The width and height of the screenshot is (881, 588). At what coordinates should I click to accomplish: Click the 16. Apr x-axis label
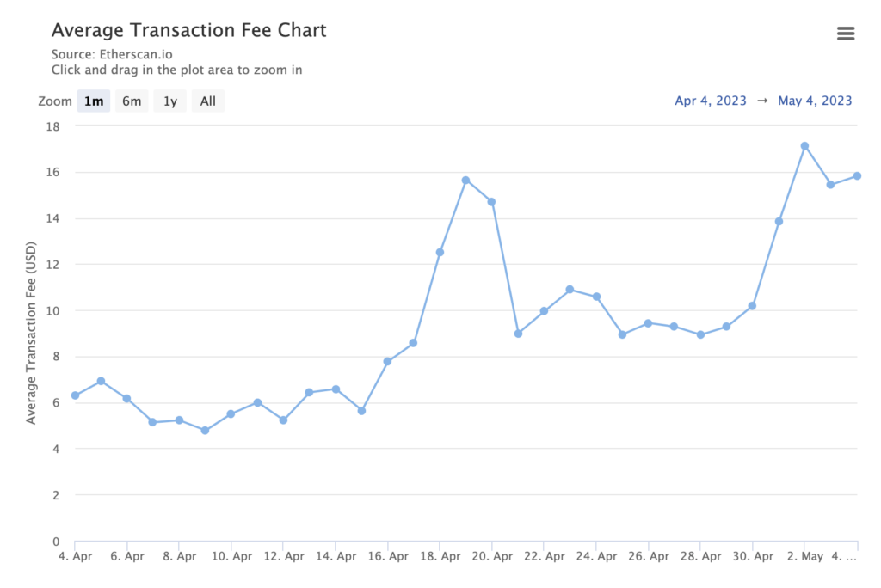tap(388, 557)
